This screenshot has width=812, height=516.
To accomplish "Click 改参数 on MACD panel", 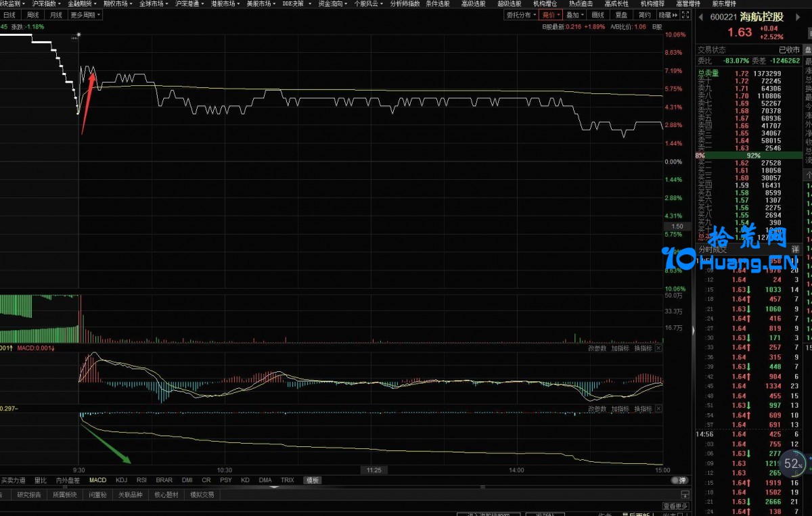I will coord(597,349).
